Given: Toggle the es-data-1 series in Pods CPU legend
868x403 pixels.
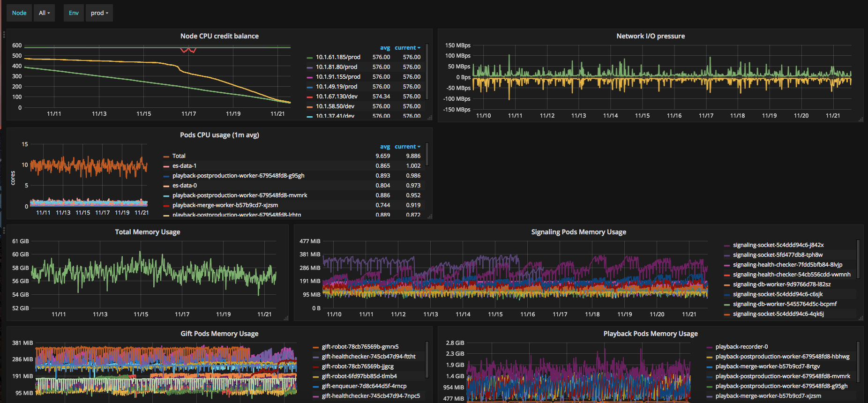Looking at the screenshot, I should (x=184, y=166).
